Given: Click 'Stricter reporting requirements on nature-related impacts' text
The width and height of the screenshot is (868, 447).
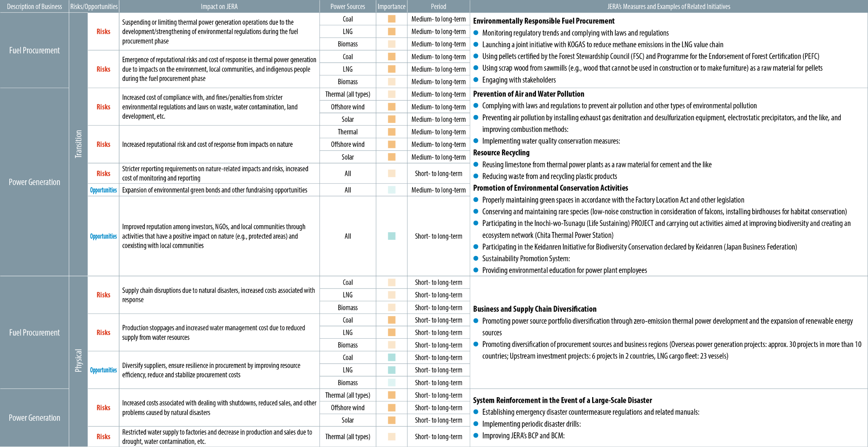Looking at the screenshot, I should (x=215, y=173).
